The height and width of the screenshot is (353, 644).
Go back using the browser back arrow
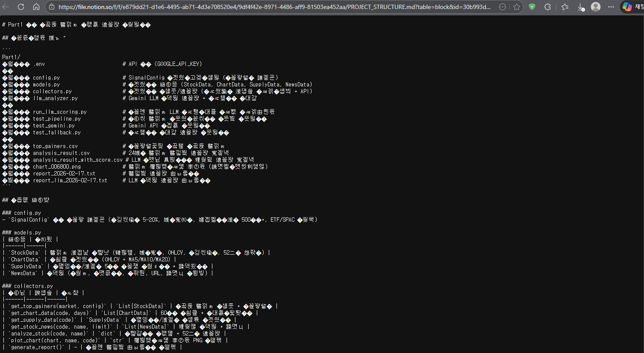[6, 7]
